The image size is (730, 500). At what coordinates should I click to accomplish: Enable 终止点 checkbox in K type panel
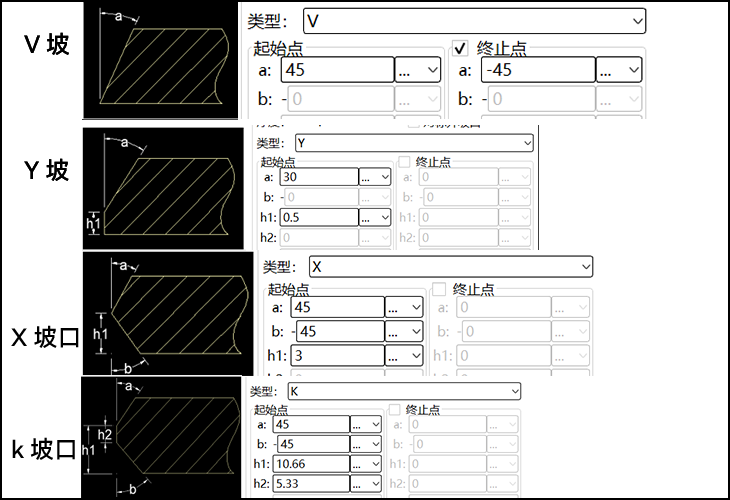(393, 410)
